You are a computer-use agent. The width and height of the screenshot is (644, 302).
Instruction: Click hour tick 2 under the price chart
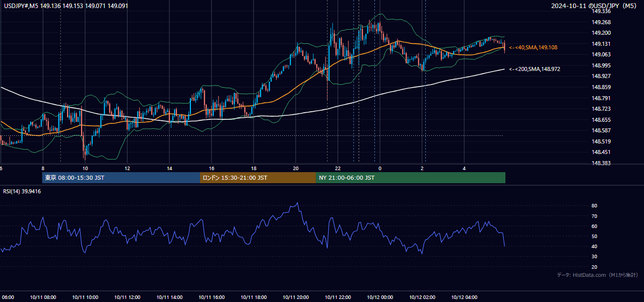[422, 168]
